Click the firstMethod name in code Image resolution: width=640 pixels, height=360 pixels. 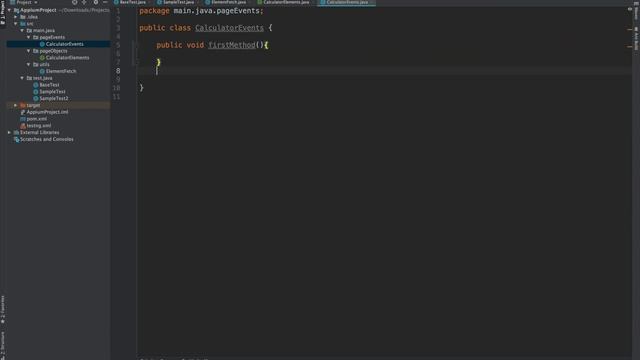click(232, 45)
